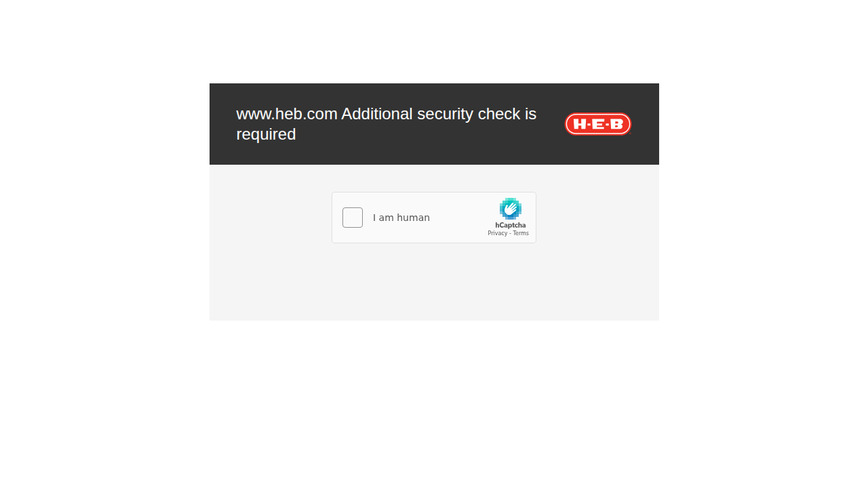Check the I am human checkbox
The width and height of the screenshot is (868, 488).
tap(353, 218)
